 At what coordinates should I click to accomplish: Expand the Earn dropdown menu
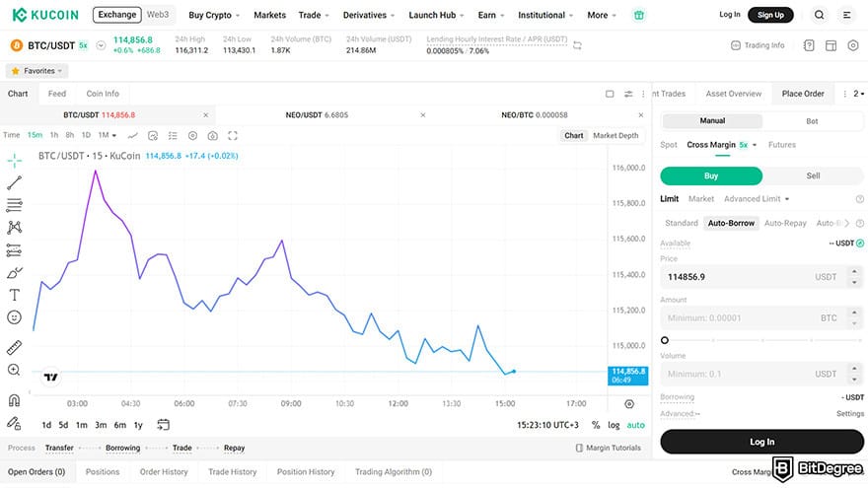(491, 15)
